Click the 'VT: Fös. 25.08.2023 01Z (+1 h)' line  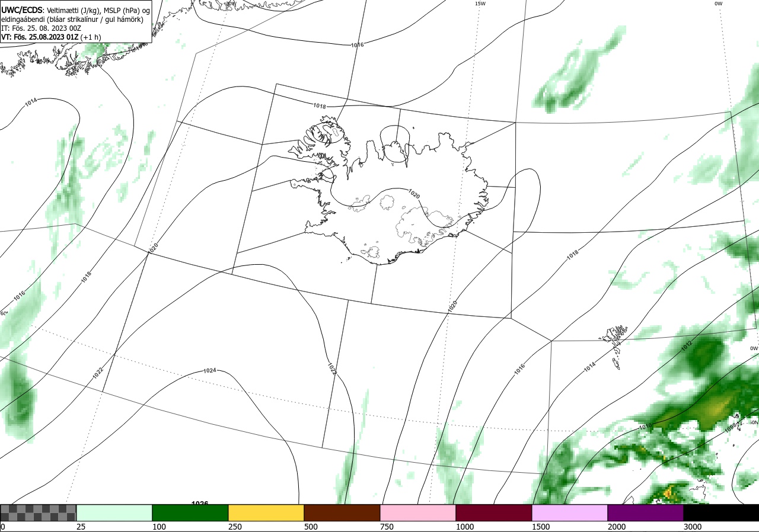[x=51, y=37]
